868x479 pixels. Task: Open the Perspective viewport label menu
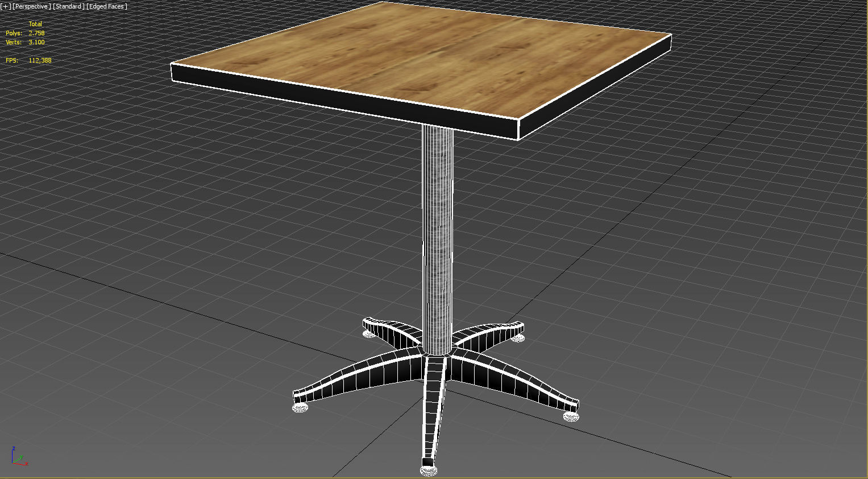click(31, 6)
